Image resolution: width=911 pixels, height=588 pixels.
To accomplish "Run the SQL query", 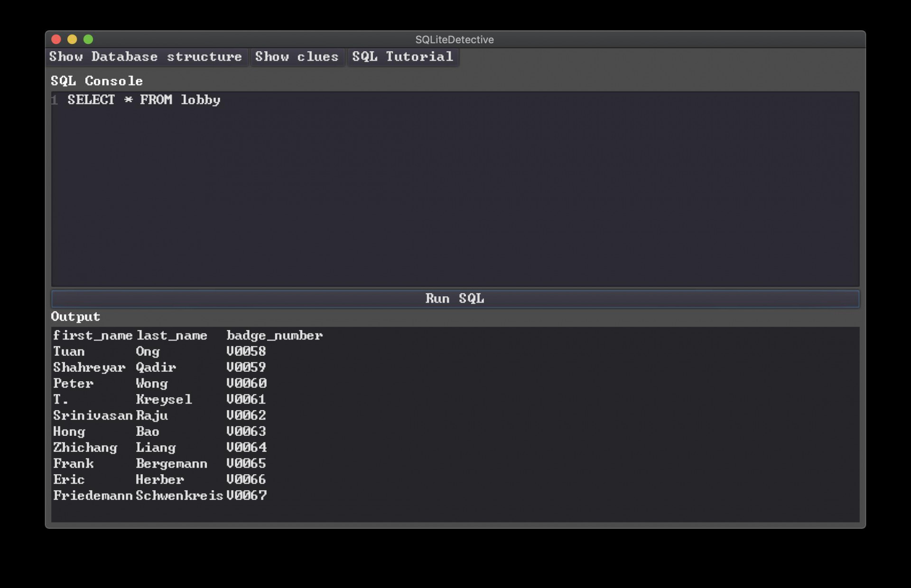I will 455,299.
